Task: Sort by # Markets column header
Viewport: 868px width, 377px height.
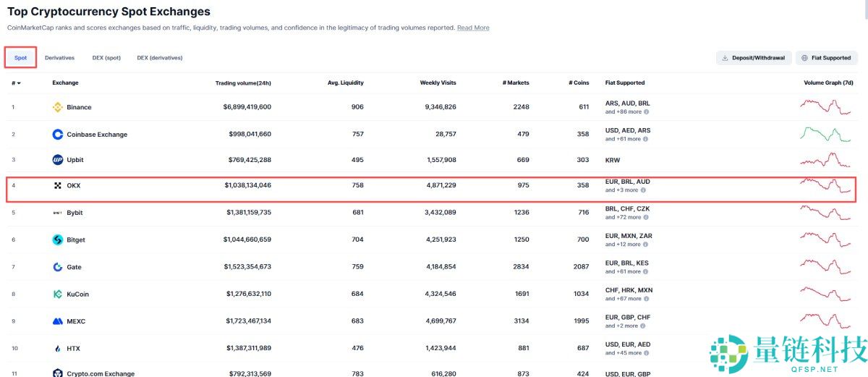Action: pyautogui.click(x=516, y=82)
